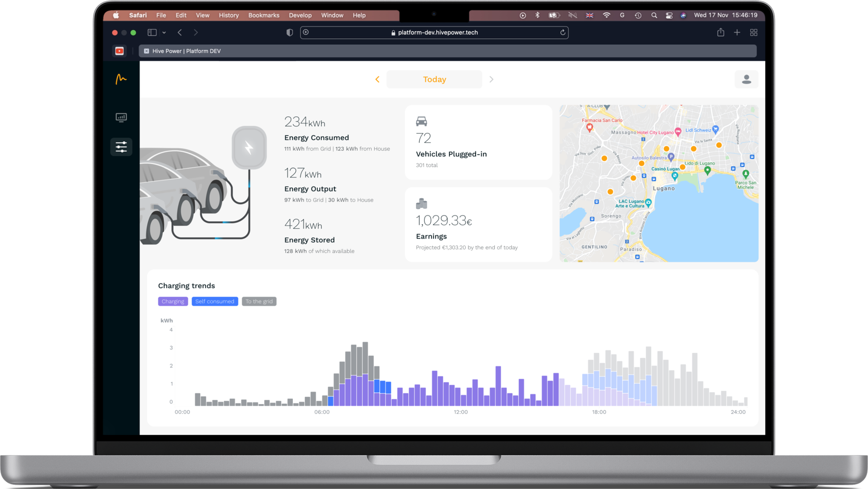Click the Energy Consumed label
The image size is (868, 489).
316,138
